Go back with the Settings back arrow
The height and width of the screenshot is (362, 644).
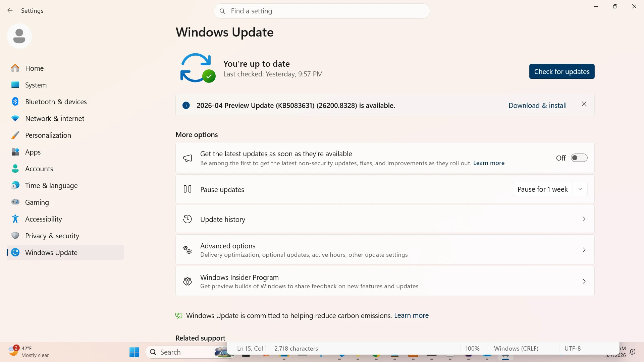pyautogui.click(x=10, y=11)
